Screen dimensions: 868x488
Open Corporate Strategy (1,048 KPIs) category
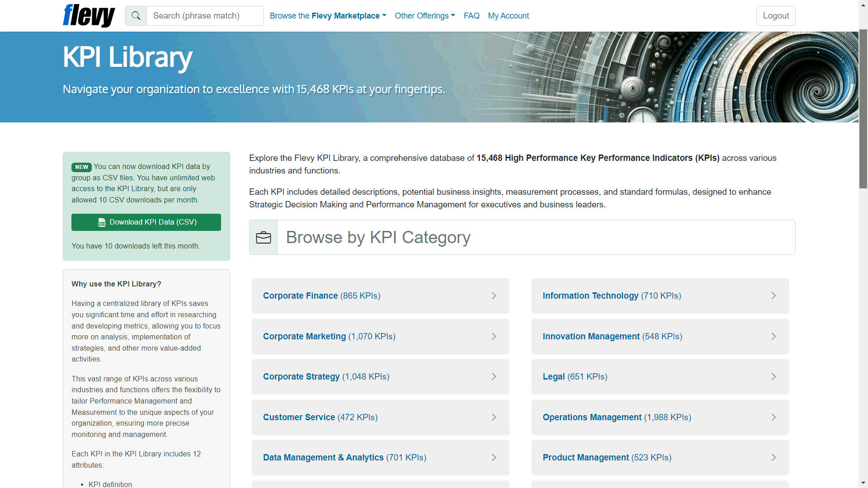pyautogui.click(x=380, y=377)
